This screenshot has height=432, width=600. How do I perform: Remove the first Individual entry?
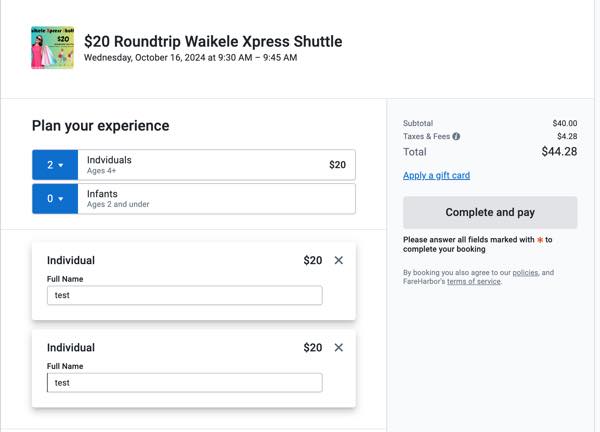pos(338,260)
